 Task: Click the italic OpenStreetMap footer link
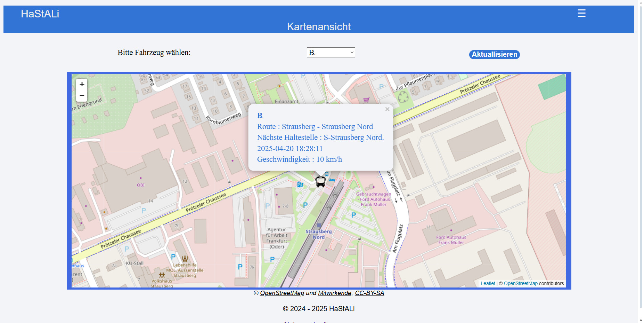coord(282,293)
